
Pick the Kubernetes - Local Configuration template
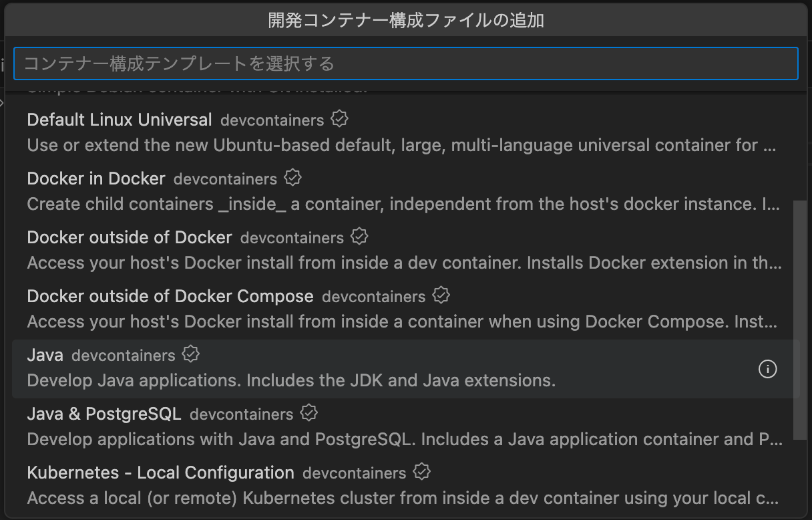tap(160, 473)
